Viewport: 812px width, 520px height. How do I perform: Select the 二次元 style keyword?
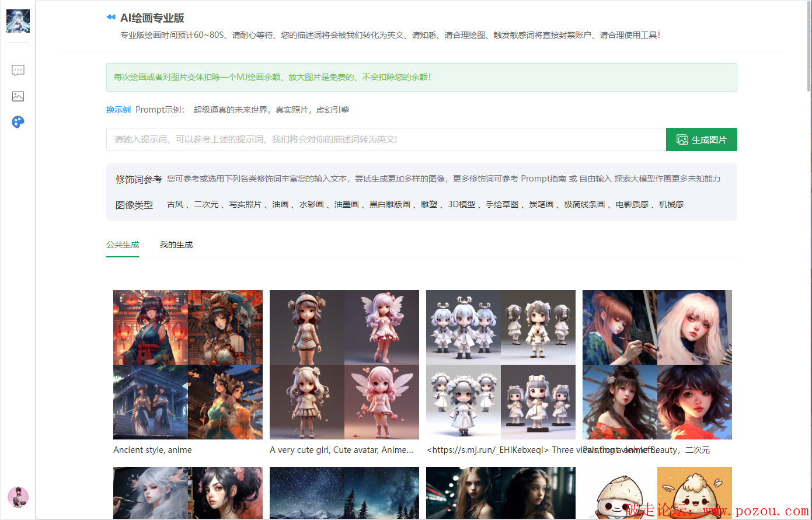[206, 204]
